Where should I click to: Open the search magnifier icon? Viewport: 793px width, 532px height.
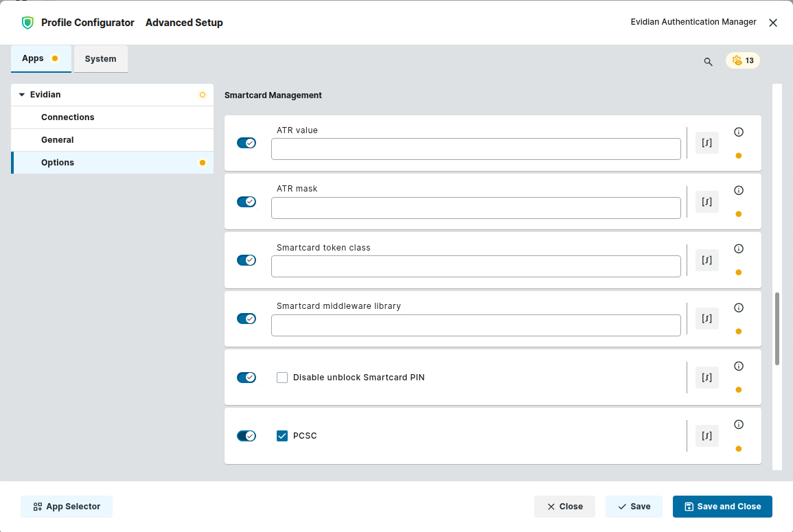[x=708, y=62]
